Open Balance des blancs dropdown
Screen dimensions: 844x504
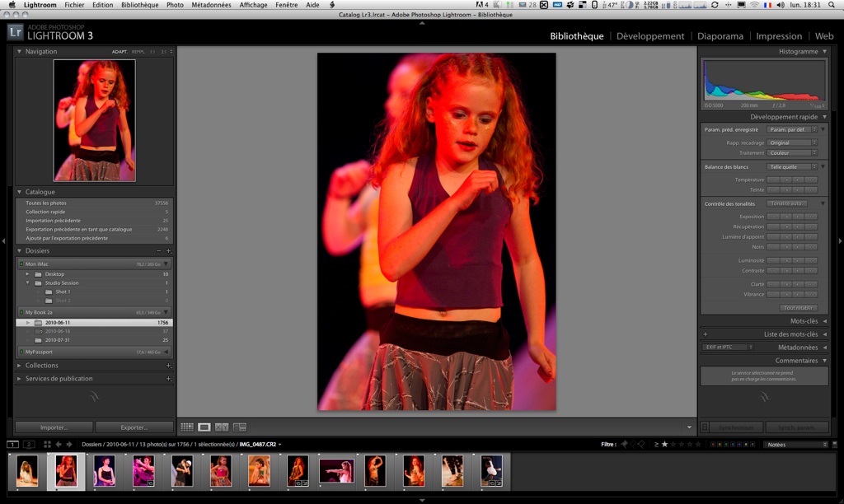(x=792, y=166)
